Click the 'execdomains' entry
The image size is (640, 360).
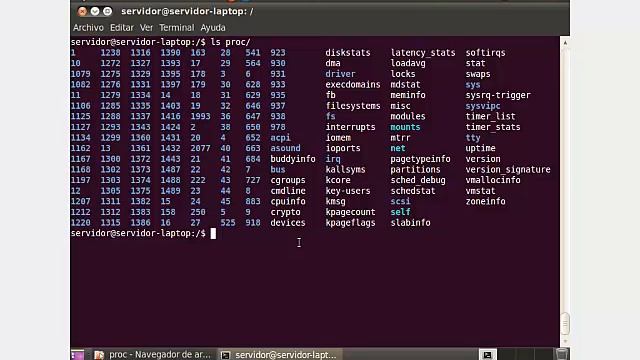tap(353, 85)
